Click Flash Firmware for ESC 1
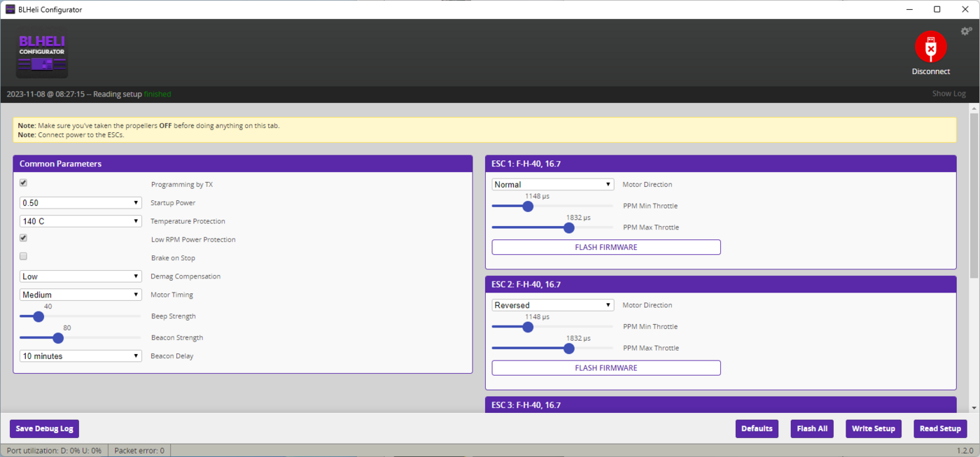This screenshot has height=457, width=980. (605, 247)
